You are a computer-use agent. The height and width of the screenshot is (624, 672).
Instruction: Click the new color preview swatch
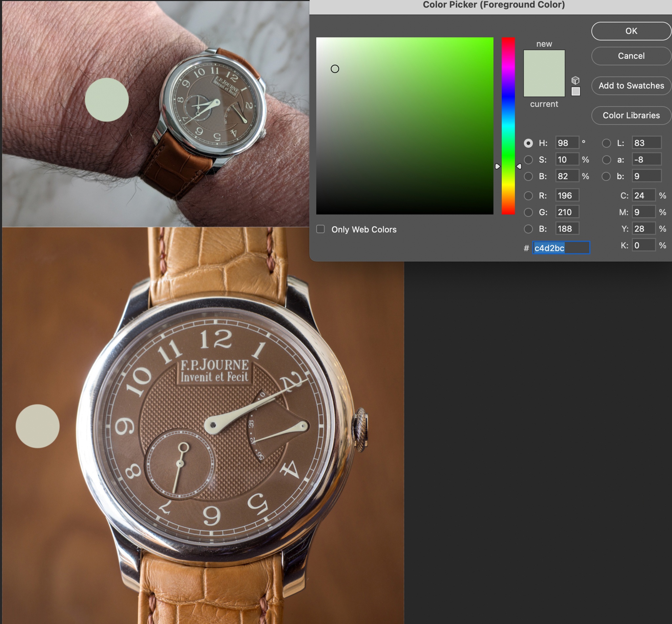[544, 61]
